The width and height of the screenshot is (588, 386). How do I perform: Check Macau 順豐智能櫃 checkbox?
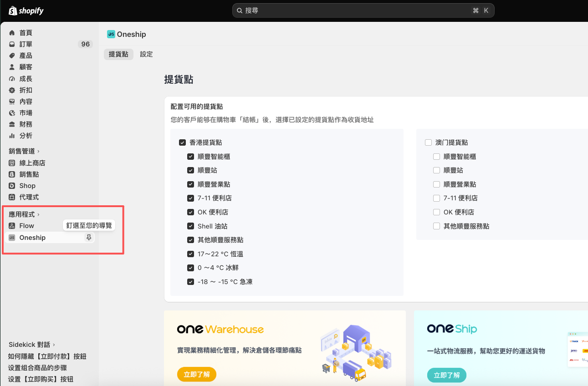tap(436, 157)
